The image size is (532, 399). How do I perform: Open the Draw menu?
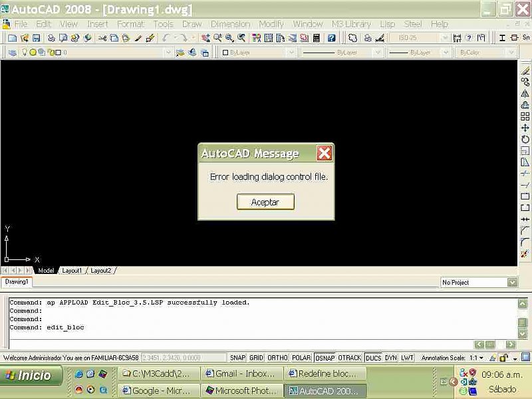pyautogui.click(x=192, y=24)
